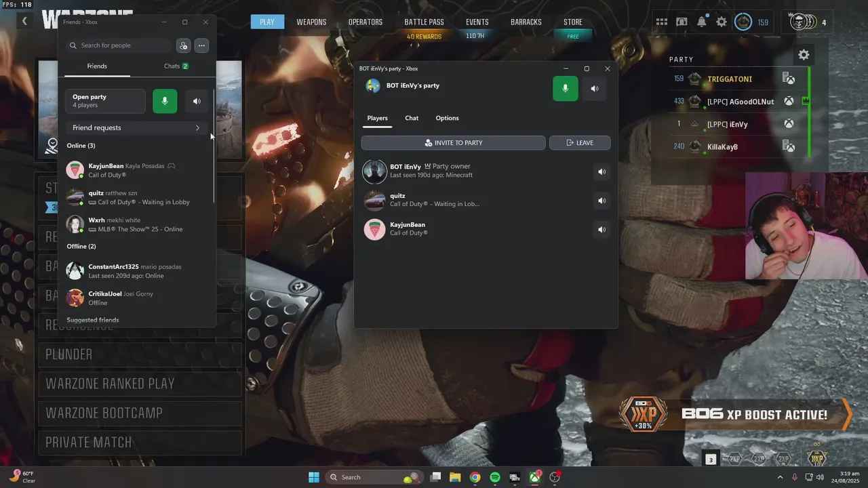This screenshot has width=868, height=488.
Task: Open the three-dot more options menu in Friends window
Action: pyautogui.click(x=201, y=45)
